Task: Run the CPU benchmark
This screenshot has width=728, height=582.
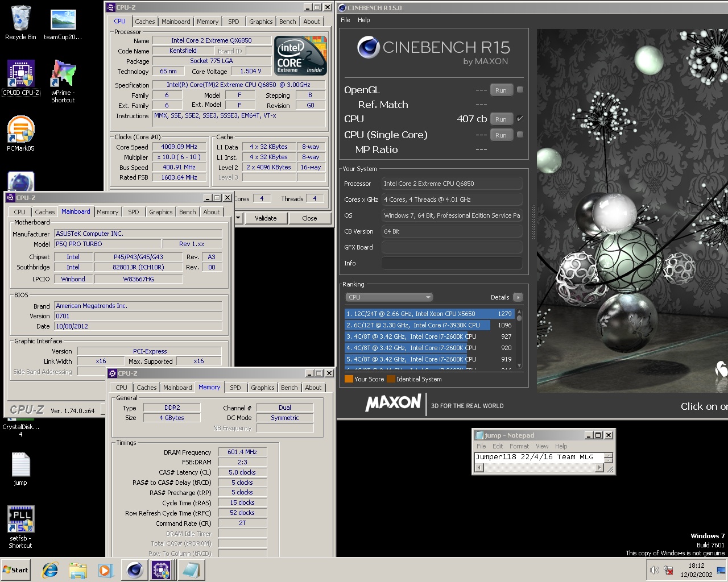Action: click(x=500, y=119)
